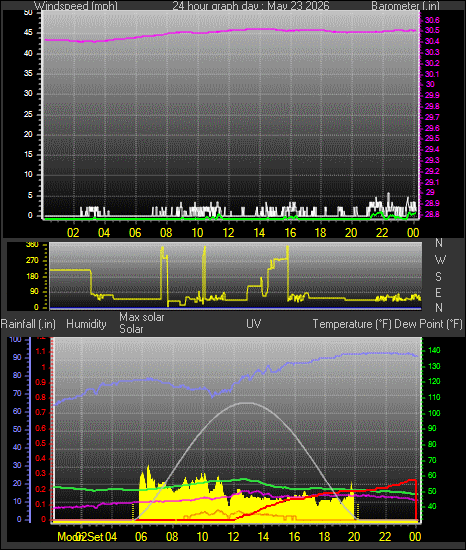Click the Barometer (.in) axis title
The width and height of the screenshot is (466, 550).
coord(405,6)
